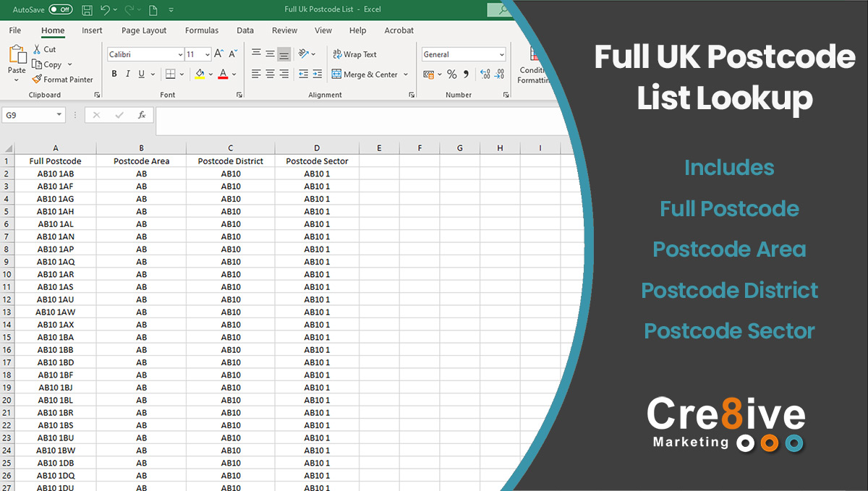
Task: Click the Increase Indent icon
Action: (317, 74)
